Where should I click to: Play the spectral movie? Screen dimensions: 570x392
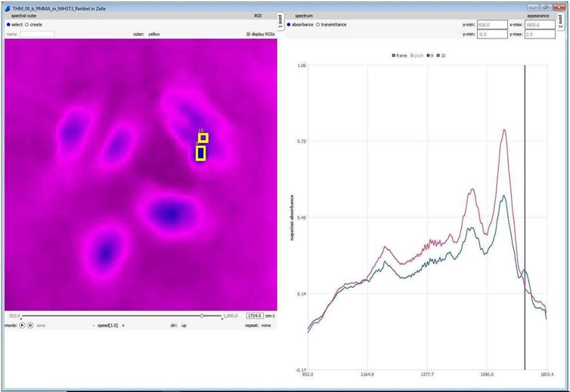(22, 325)
